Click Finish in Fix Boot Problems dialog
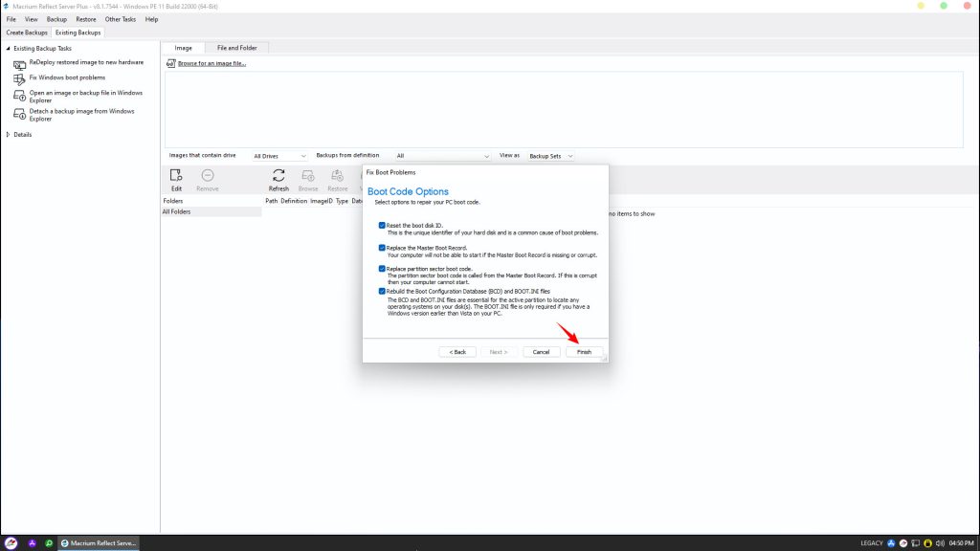980x551 pixels. coord(585,352)
